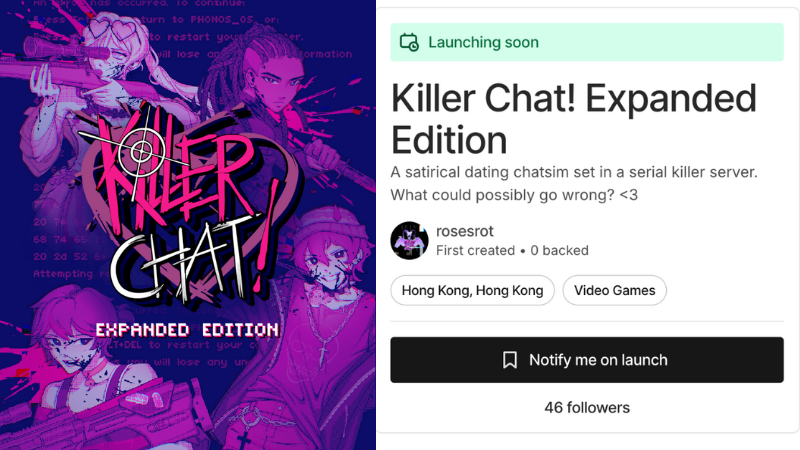Open rosesrot's round profile avatar
Viewport: 800px width, 450px height.
pyautogui.click(x=409, y=240)
